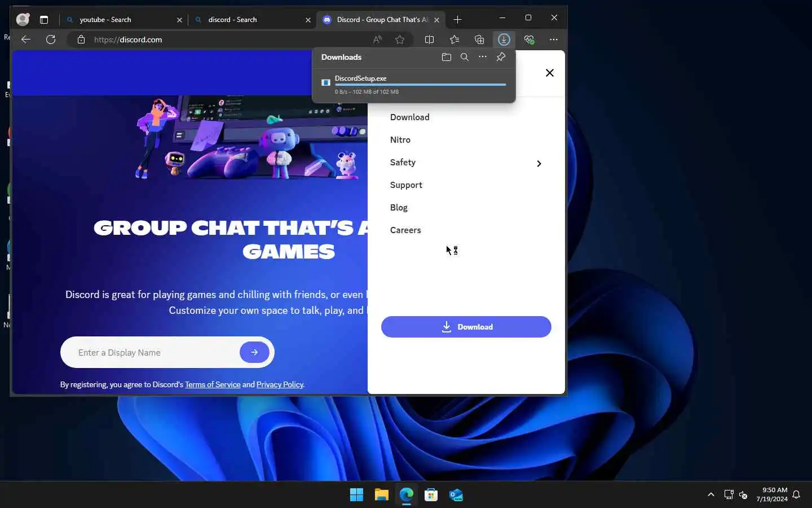The image size is (812, 508).
Task: Open the Windows Start menu
Action: click(357, 495)
